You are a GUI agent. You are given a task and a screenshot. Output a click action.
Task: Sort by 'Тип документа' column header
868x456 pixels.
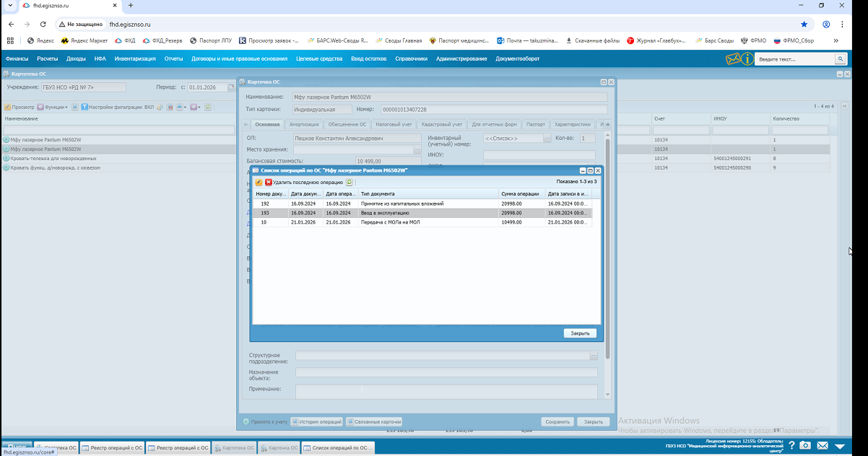click(428, 193)
